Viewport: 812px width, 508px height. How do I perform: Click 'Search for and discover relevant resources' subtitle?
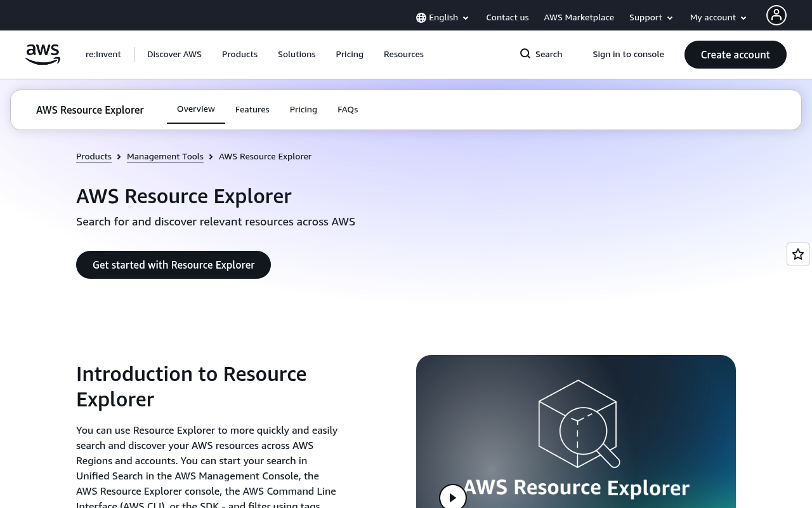tap(216, 222)
